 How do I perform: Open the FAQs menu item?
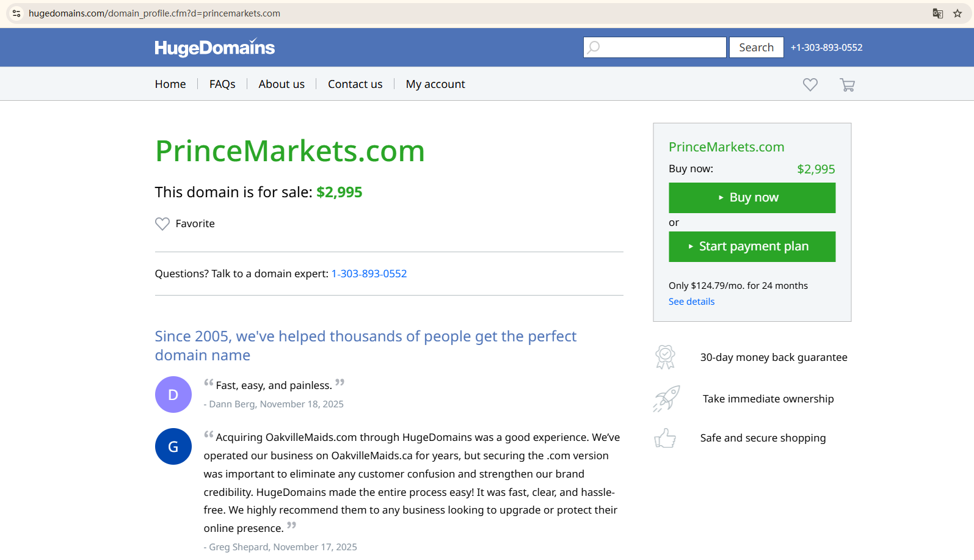click(x=222, y=84)
